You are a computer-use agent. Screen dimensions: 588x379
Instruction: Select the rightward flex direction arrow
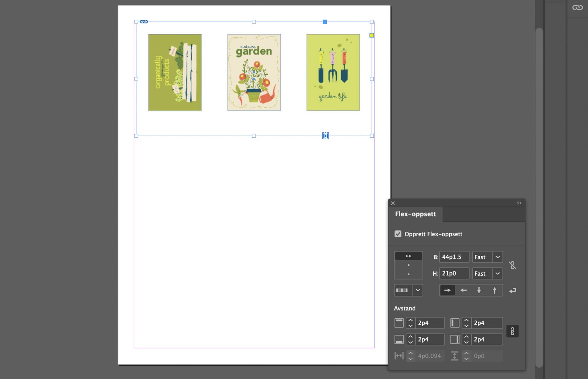click(447, 290)
